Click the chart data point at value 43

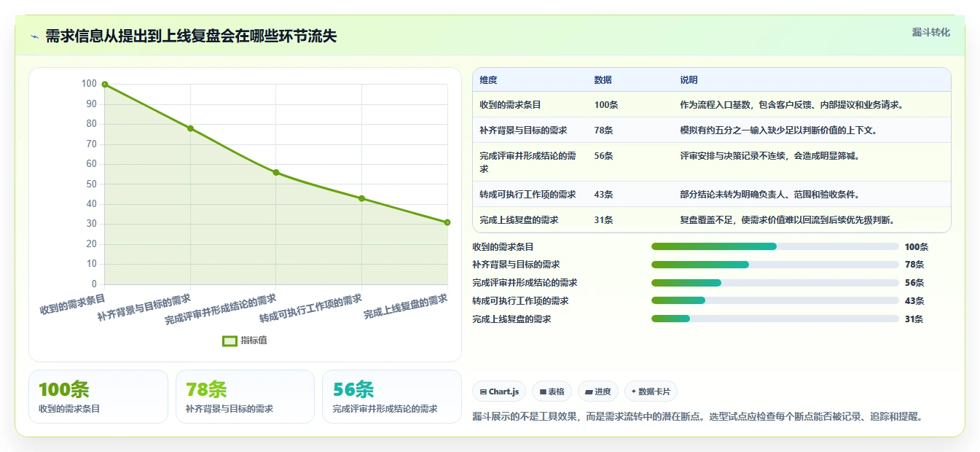click(x=361, y=198)
